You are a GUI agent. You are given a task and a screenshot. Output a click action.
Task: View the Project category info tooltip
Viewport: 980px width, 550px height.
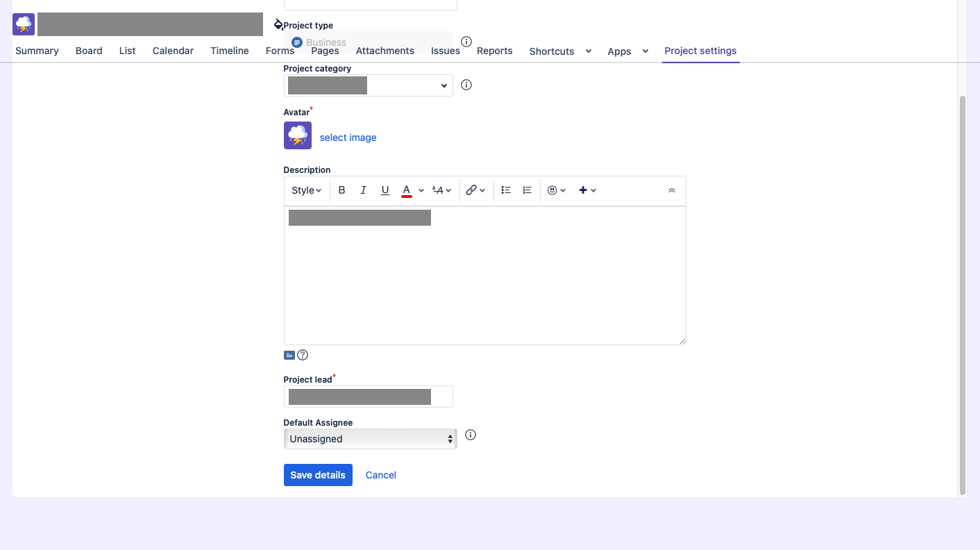[x=466, y=85]
